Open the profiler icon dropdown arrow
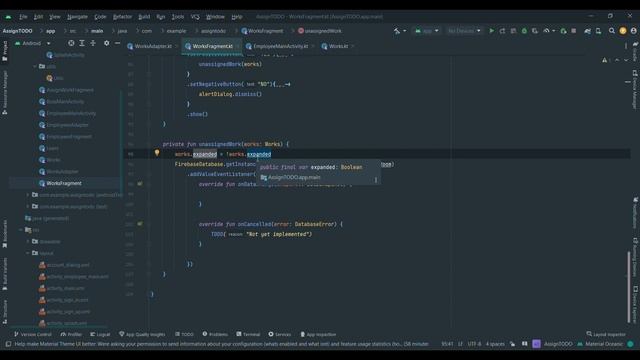Viewport: 640px width, 360px height. pos(553,31)
